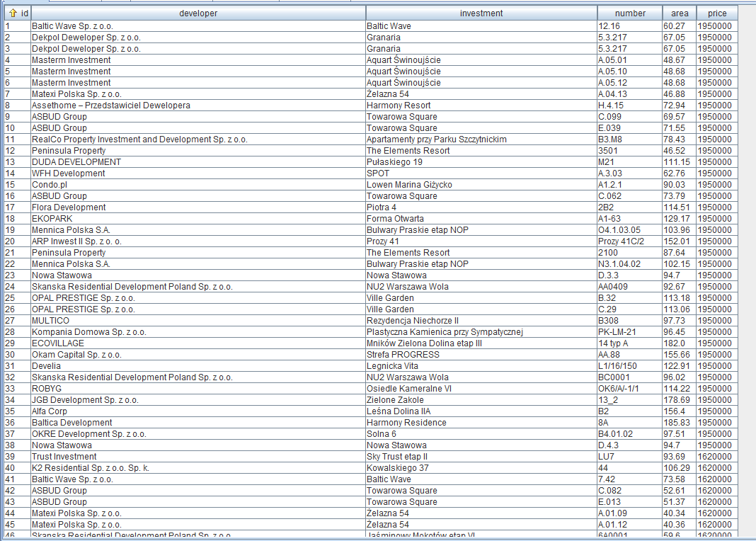Click the investment column header
The height and width of the screenshot is (541, 756).
coord(481,13)
